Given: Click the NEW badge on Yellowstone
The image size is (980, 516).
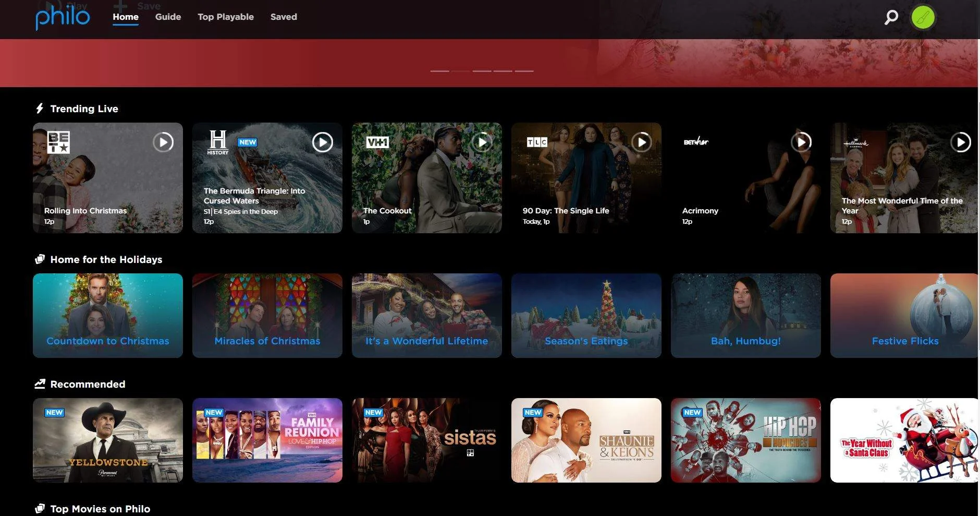Looking at the screenshot, I should coord(54,412).
